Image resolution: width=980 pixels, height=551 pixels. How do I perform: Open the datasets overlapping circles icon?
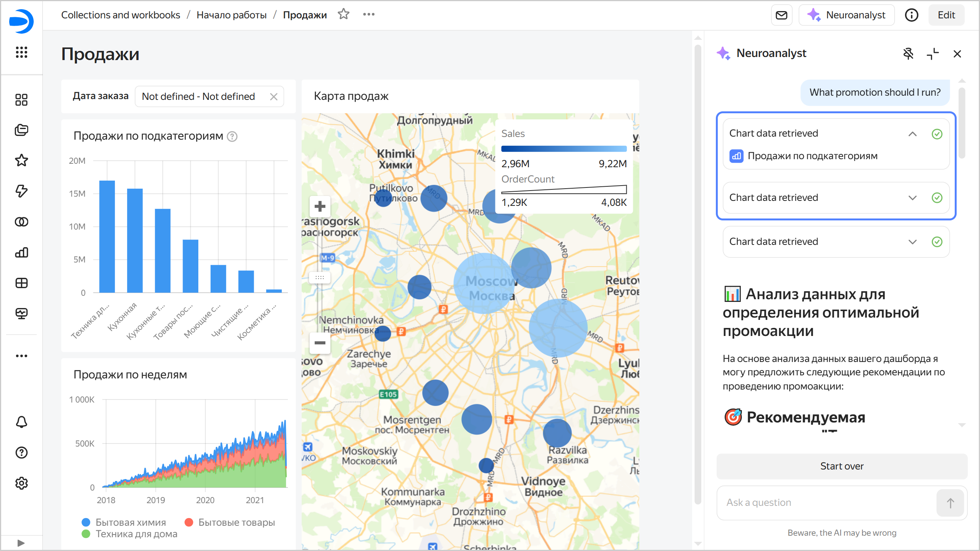click(21, 222)
